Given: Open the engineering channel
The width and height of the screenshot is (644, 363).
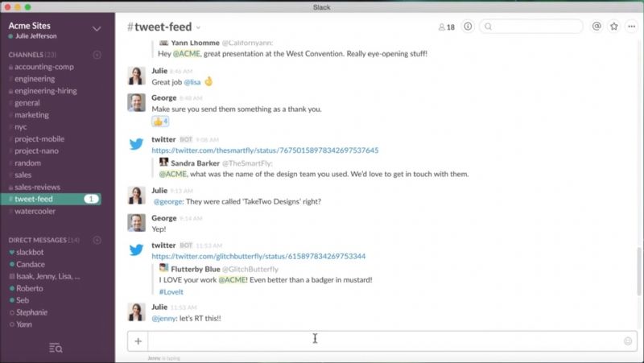Looking at the screenshot, I should point(35,79).
